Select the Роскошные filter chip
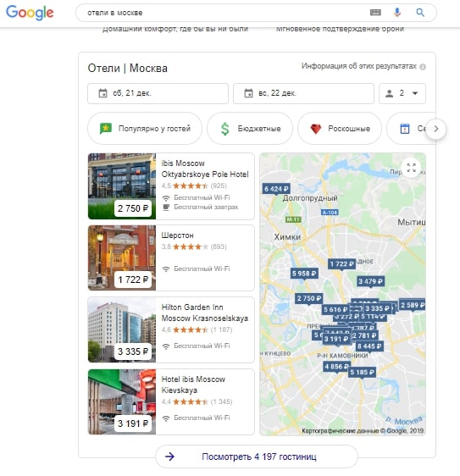The width and height of the screenshot is (460, 476). point(340,129)
